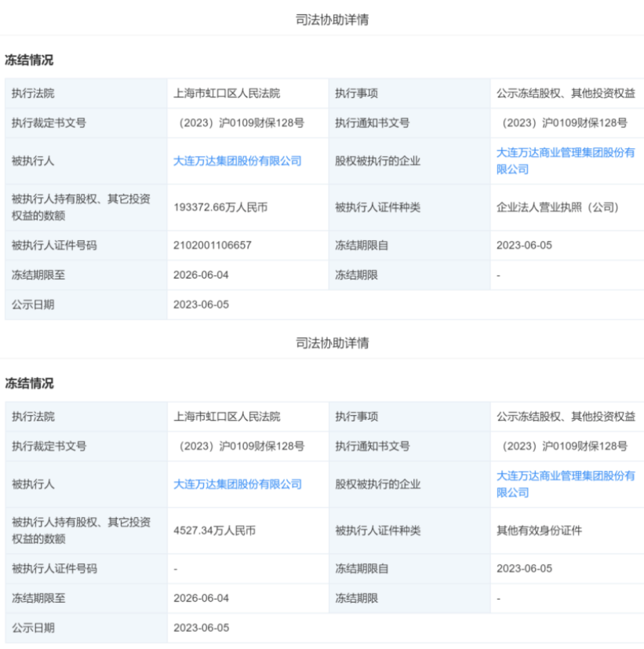Click upper table 冻结期限自 date 2023-06-05
Viewport: 644px width, 649px height.
[524, 246]
